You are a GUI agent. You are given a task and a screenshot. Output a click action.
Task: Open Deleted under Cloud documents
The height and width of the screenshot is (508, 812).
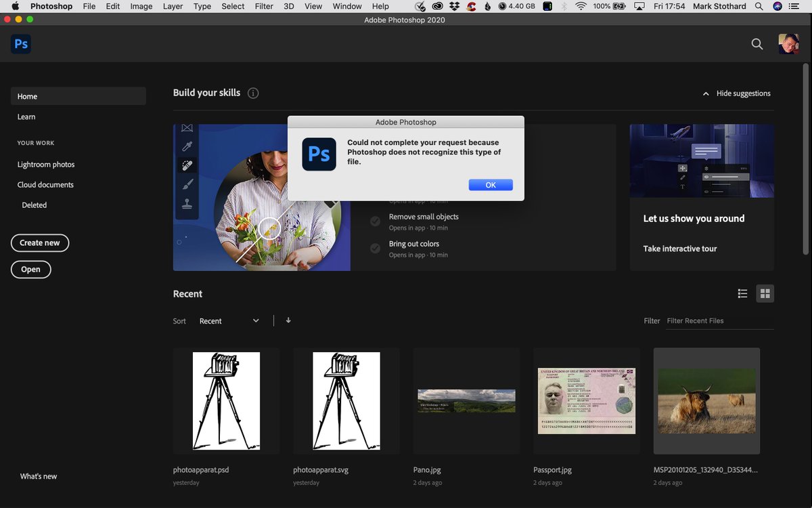(x=34, y=205)
